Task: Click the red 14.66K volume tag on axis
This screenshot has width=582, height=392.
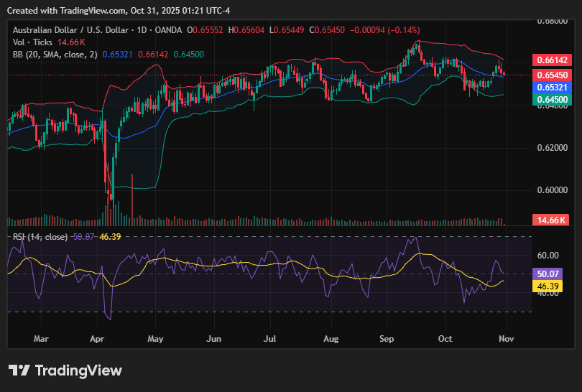Action: (550, 220)
